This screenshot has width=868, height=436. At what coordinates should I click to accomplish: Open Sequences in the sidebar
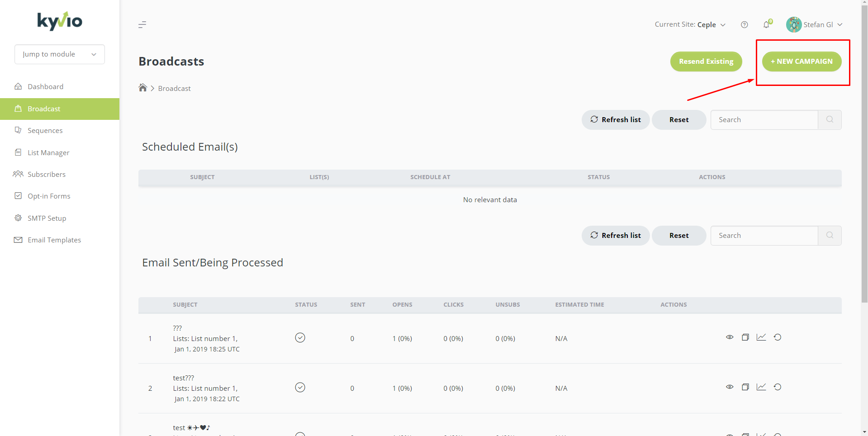point(60,131)
